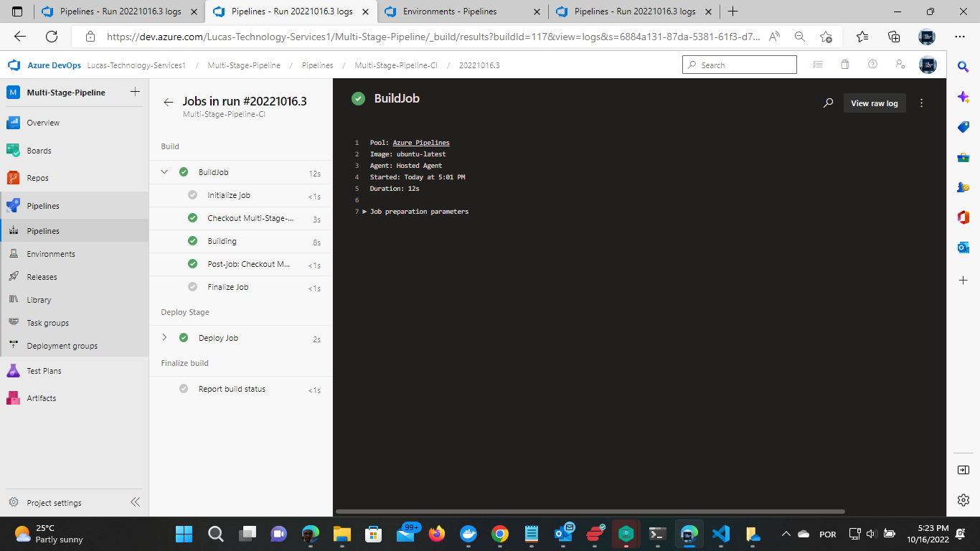Click the search box in the top bar
This screenshot has height=551, width=980.
point(739,64)
